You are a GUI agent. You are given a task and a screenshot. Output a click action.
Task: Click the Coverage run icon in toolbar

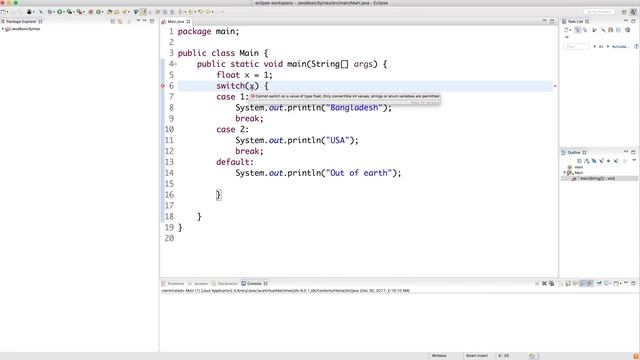pos(69,12)
